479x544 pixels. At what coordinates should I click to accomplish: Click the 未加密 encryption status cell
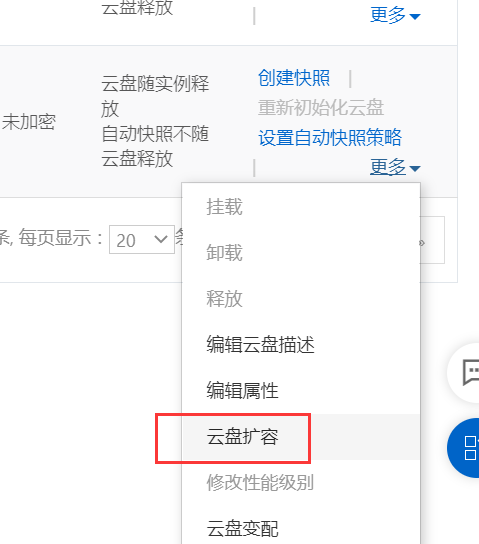[x=29, y=122]
